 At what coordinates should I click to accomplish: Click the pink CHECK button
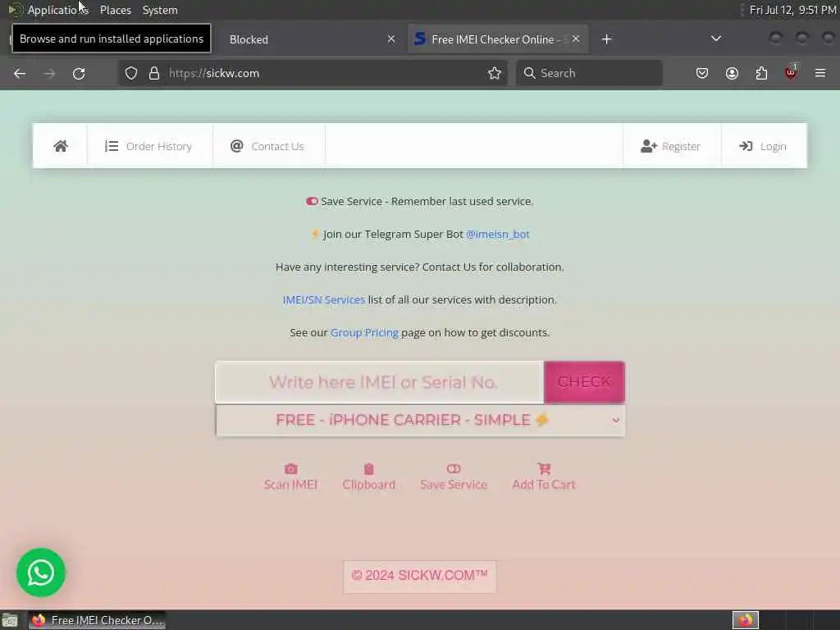tap(584, 382)
